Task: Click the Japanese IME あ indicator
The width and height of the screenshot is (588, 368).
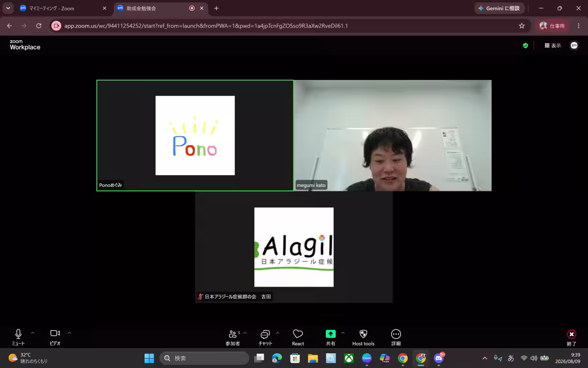Action: point(511,358)
